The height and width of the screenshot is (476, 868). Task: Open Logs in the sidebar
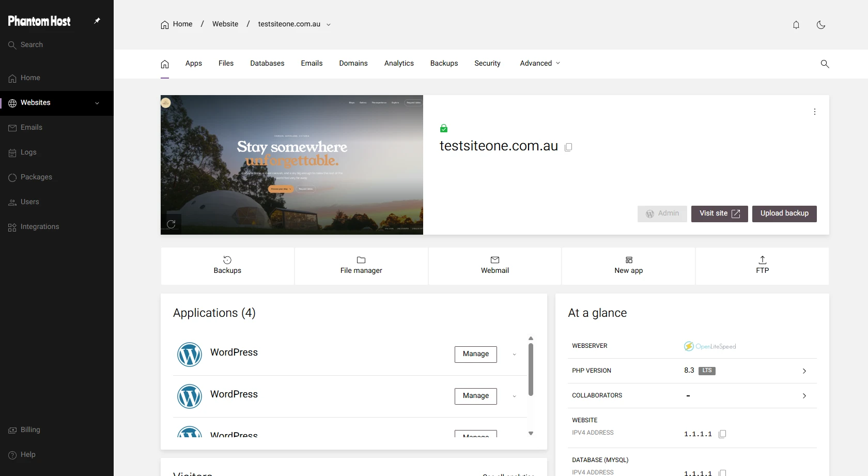click(x=57, y=152)
